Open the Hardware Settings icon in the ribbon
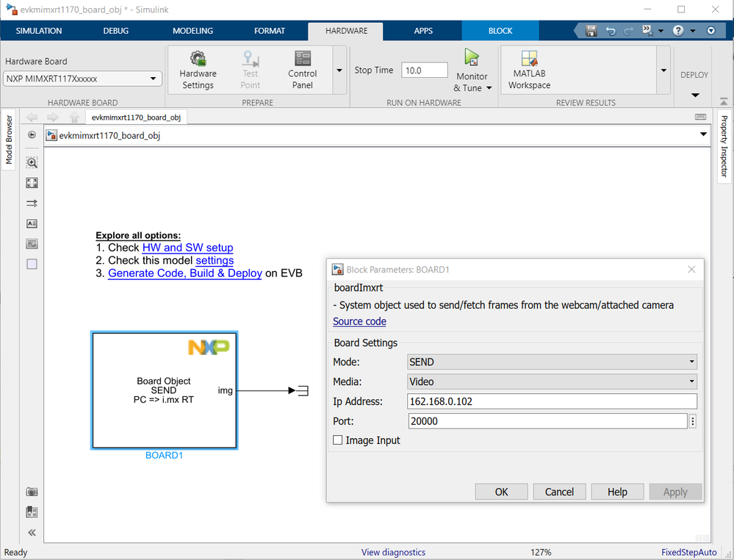The width and height of the screenshot is (734, 560). 198,68
